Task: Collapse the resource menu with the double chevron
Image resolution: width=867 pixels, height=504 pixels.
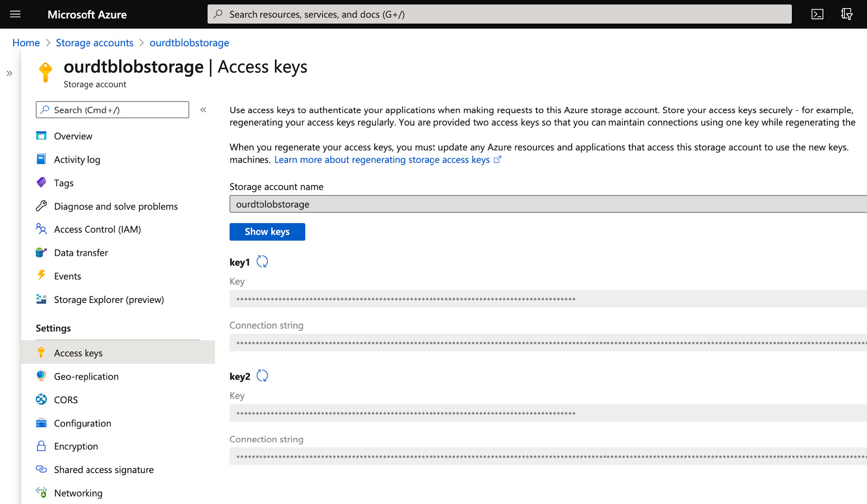Action: 203,110
